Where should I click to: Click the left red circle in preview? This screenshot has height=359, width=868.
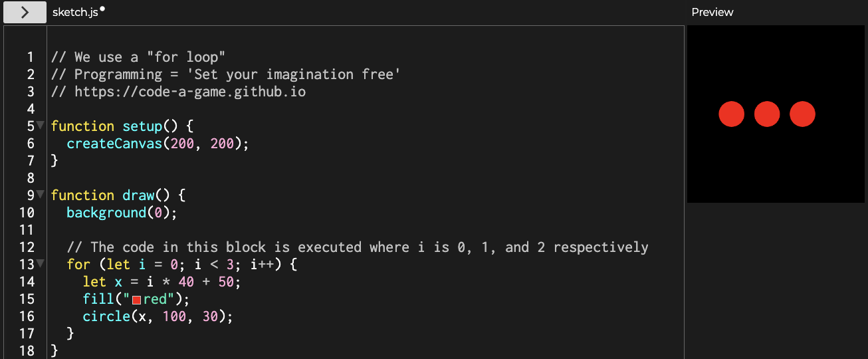point(731,114)
